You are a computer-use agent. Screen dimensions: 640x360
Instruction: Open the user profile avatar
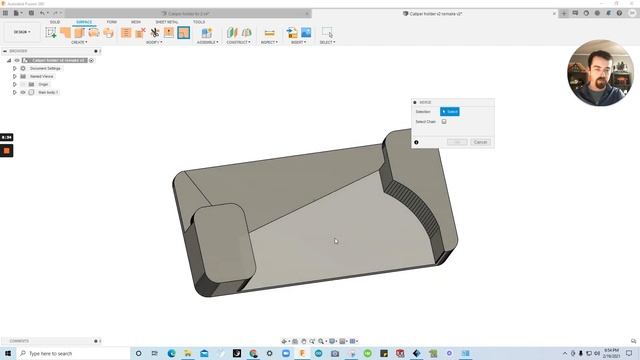[x=632, y=13]
